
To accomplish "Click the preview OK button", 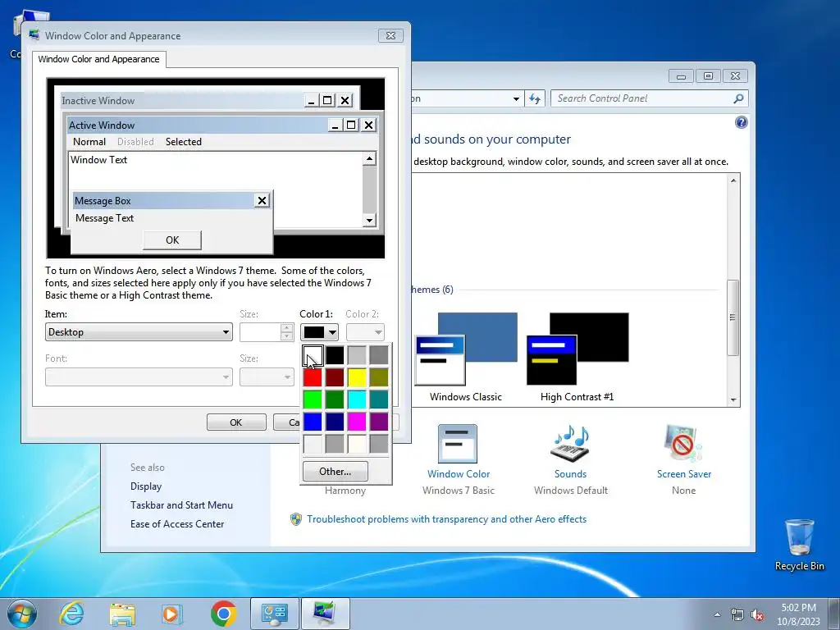I will point(172,240).
